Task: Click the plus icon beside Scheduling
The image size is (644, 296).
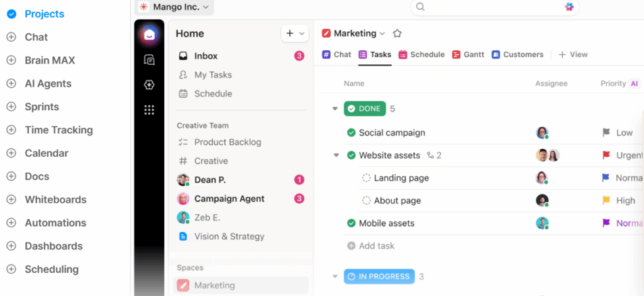Action: 11,270
